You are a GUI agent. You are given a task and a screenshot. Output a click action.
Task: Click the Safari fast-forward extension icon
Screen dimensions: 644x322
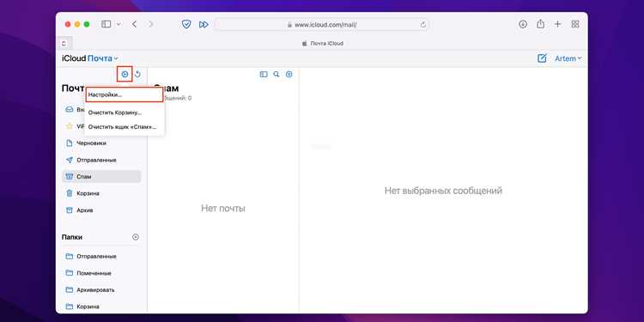pos(204,24)
